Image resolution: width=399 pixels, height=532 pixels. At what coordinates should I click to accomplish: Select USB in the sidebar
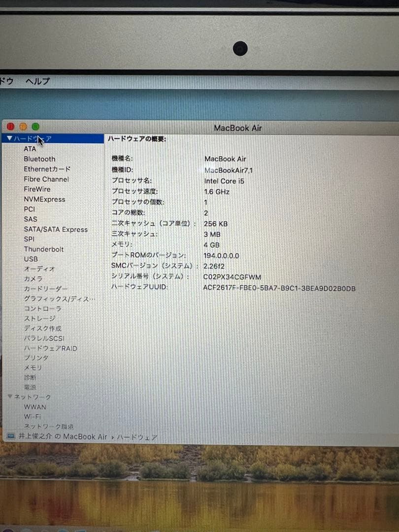click(31, 259)
